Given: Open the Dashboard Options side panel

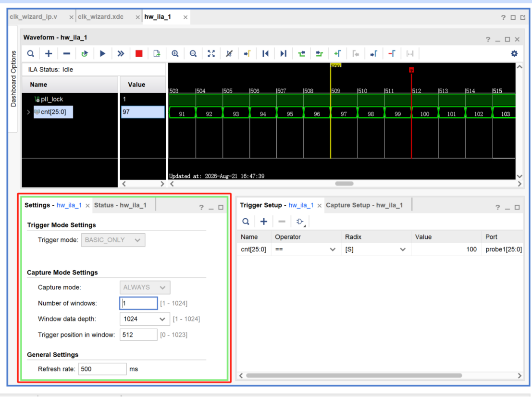Looking at the screenshot, I should [x=13, y=79].
